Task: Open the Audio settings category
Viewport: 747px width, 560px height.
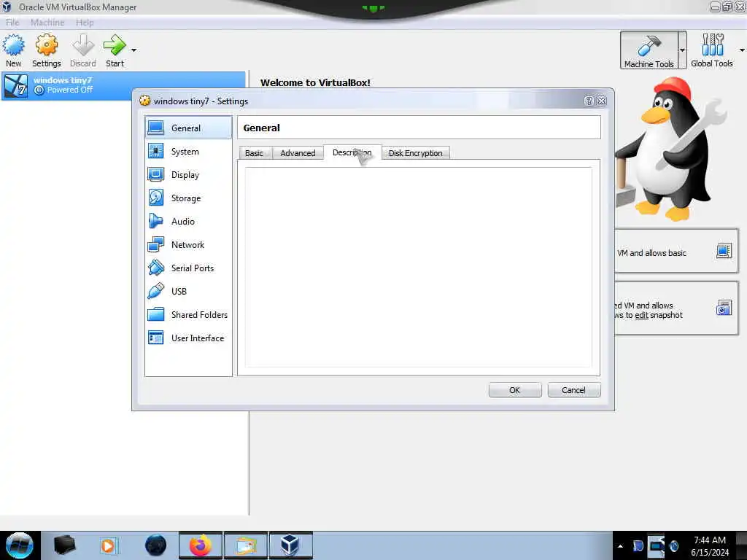Action: click(189, 222)
